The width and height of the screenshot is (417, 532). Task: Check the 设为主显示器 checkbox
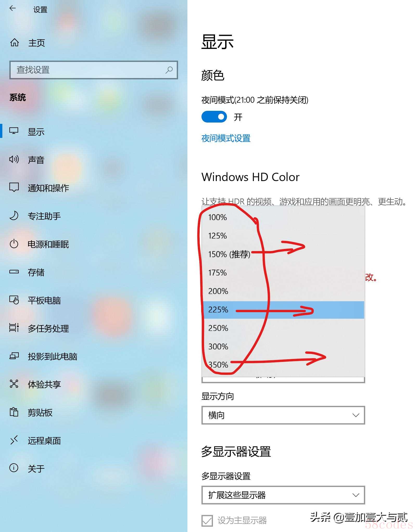point(207,521)
